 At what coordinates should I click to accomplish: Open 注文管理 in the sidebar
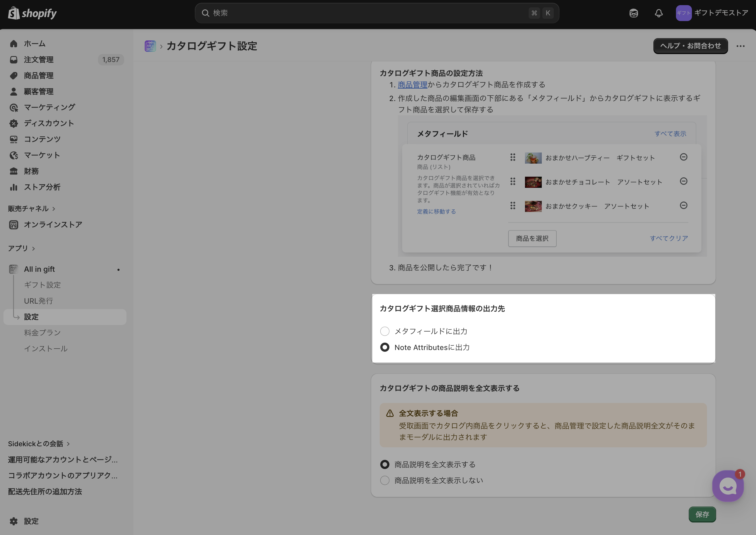click(38, 60)
